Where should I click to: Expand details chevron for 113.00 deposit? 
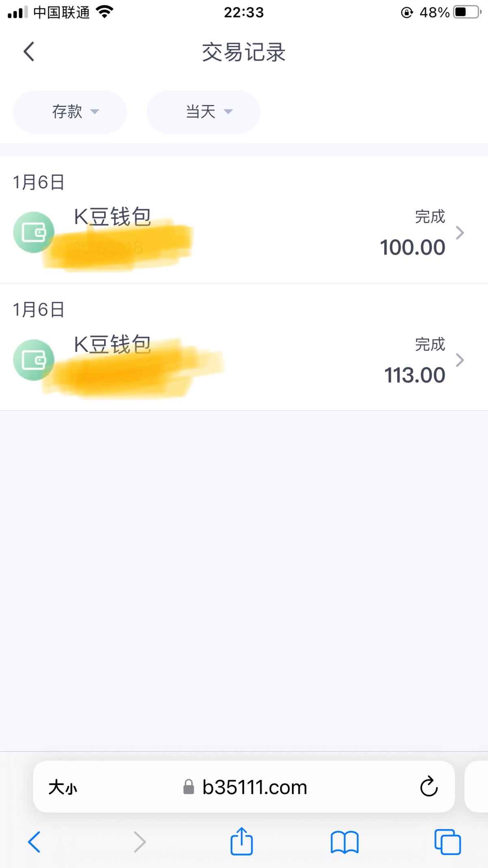[x=460, y=360]
